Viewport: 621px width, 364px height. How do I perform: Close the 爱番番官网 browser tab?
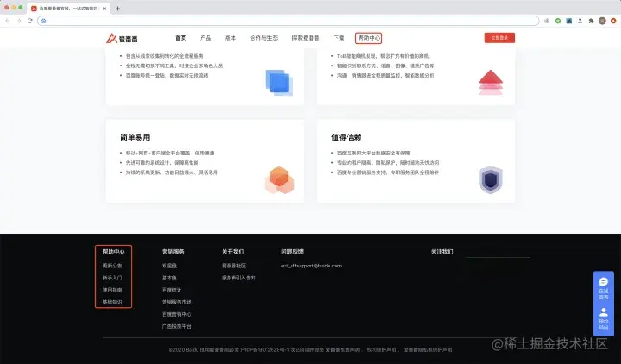104,9
